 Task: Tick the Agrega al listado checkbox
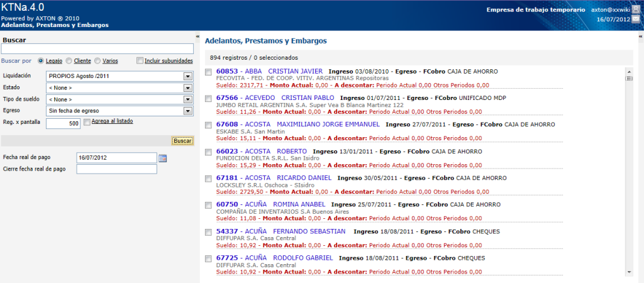coord(87,123)
